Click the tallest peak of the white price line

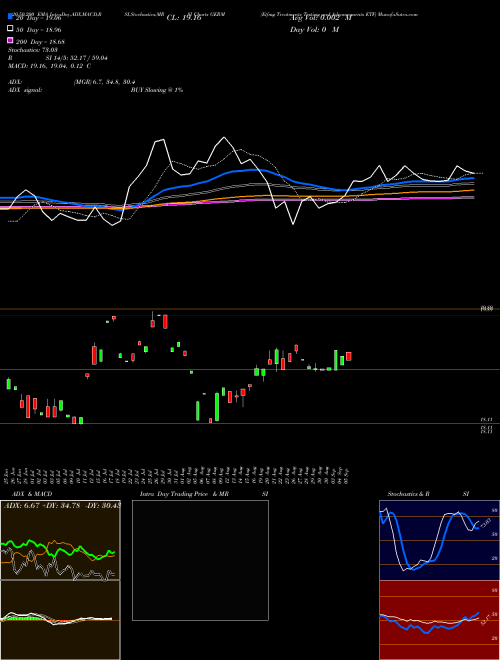(x=224, y=137)
